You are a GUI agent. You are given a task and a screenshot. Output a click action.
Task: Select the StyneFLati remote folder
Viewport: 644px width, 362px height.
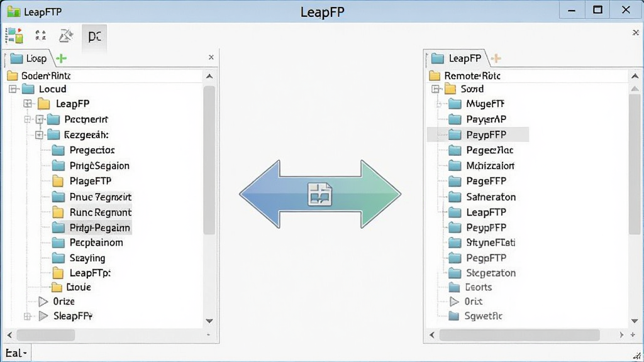click(481, 243)
